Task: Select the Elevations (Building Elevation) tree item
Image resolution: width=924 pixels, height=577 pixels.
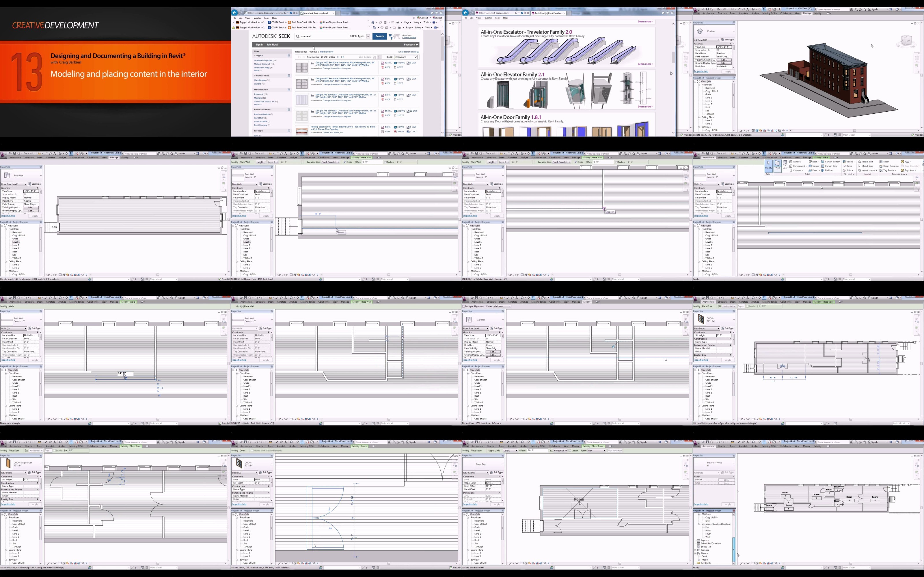Action: coord(716,524)
